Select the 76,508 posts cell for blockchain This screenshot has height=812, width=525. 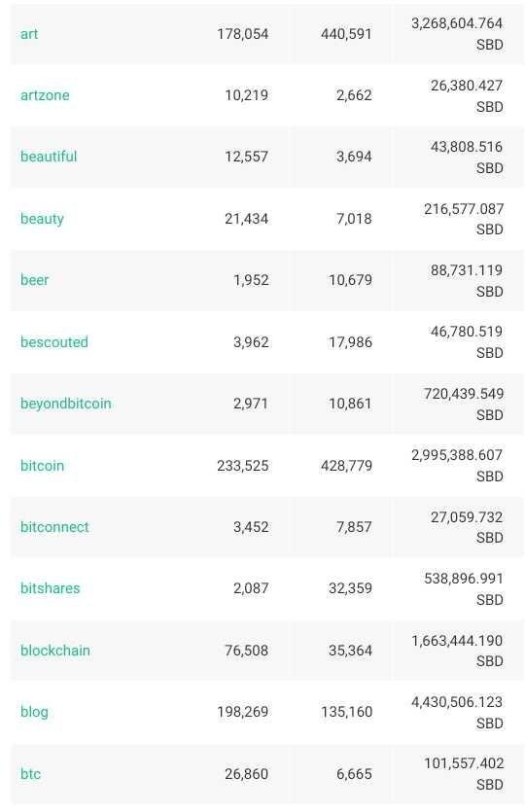[246, 651]
